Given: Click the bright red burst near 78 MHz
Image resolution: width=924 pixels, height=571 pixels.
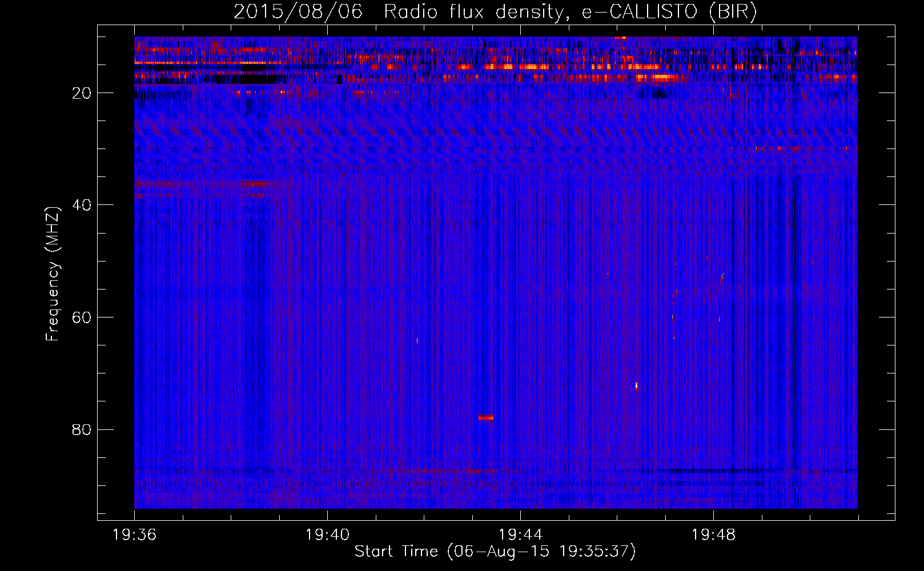Looking at the screenshot, I should 486,417.
